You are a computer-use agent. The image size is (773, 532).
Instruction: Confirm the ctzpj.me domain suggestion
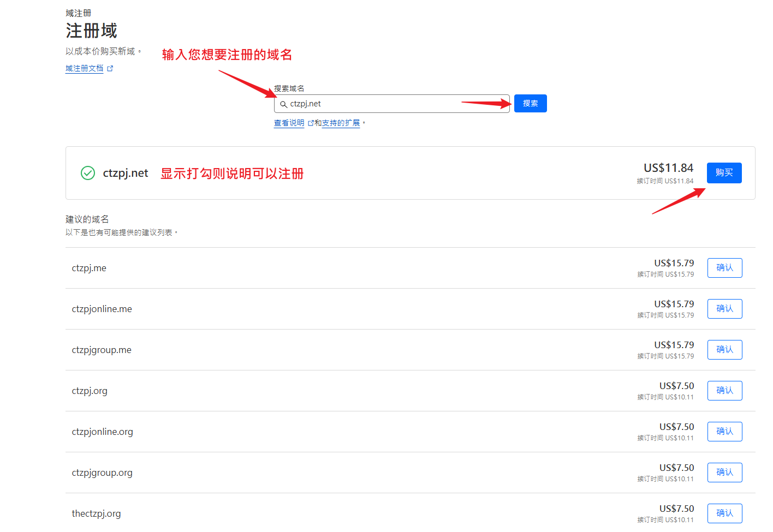coord(724,268)
